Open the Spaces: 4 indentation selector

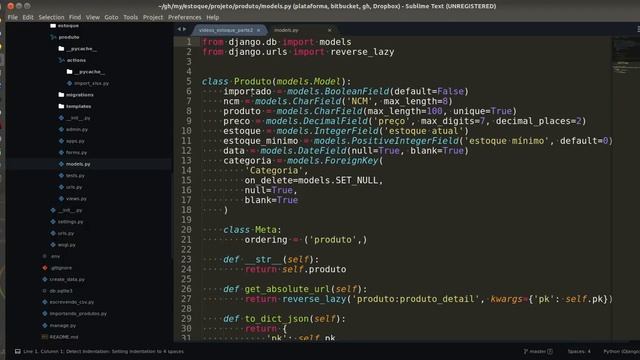[x=579, y=351]
